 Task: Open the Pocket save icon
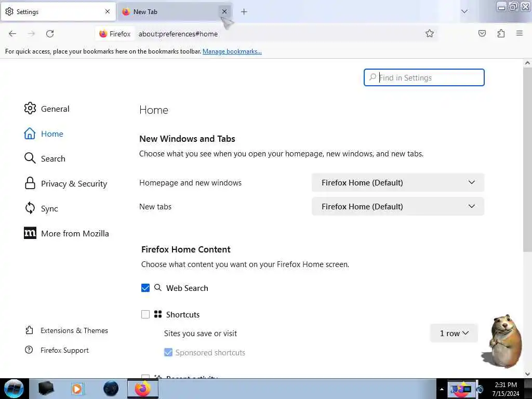coord(482,33)
